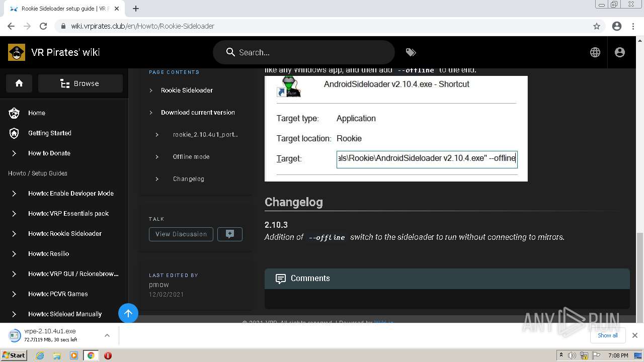Viewport: 644px width, 362px height.
Task: Open the Browse menu button
Action: pyautogui.click(x=80, y=83)
